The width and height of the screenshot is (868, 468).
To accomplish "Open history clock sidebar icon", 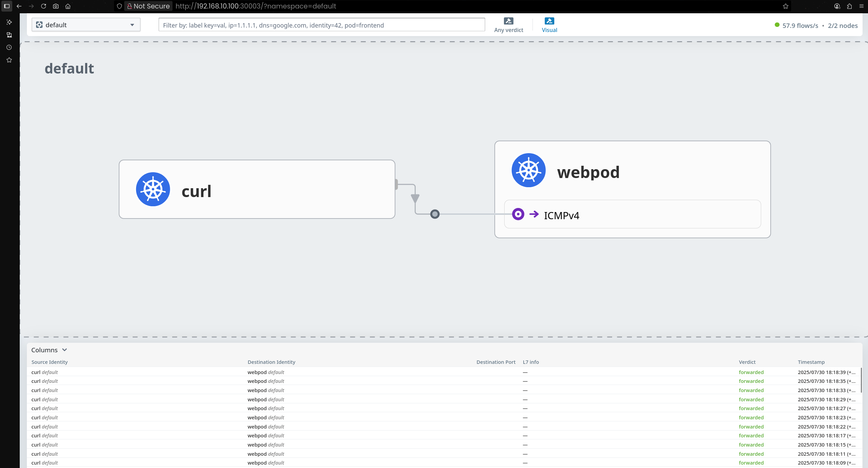I will click(x=9, y=47).
